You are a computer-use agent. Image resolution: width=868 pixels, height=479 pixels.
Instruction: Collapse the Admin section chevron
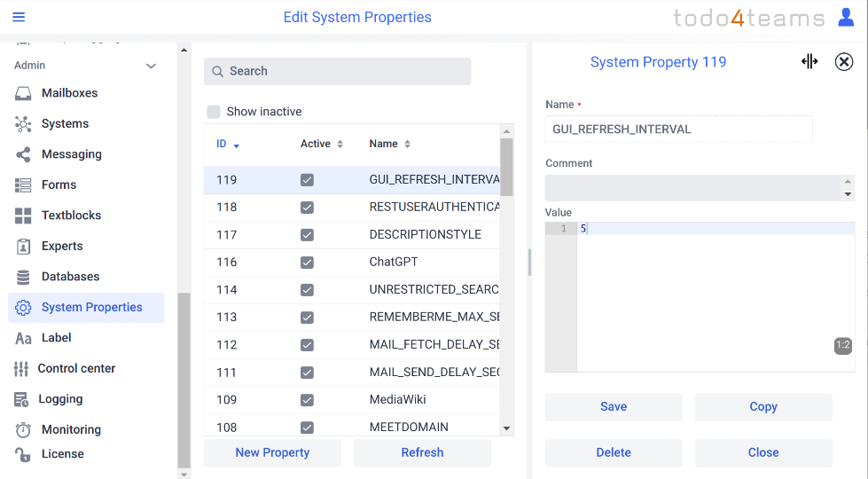click(151, 66)
